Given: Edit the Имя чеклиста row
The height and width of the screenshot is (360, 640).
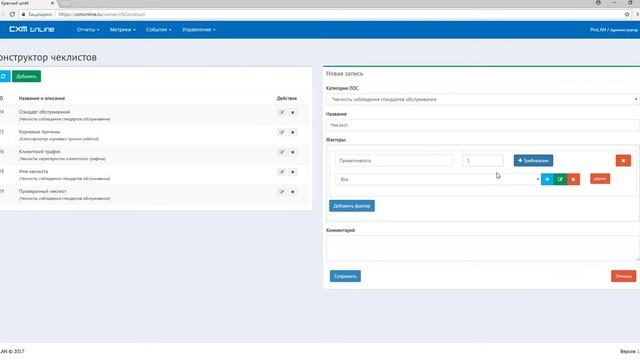Looking at the screenshot, I should pyautogui.click(x=282, y=172).
